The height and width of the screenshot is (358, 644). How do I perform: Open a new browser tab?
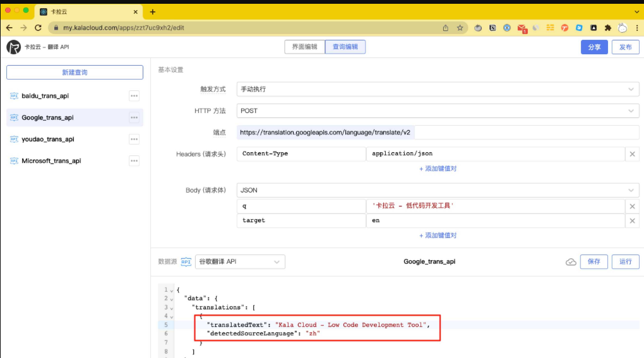[x=152, y=12]
